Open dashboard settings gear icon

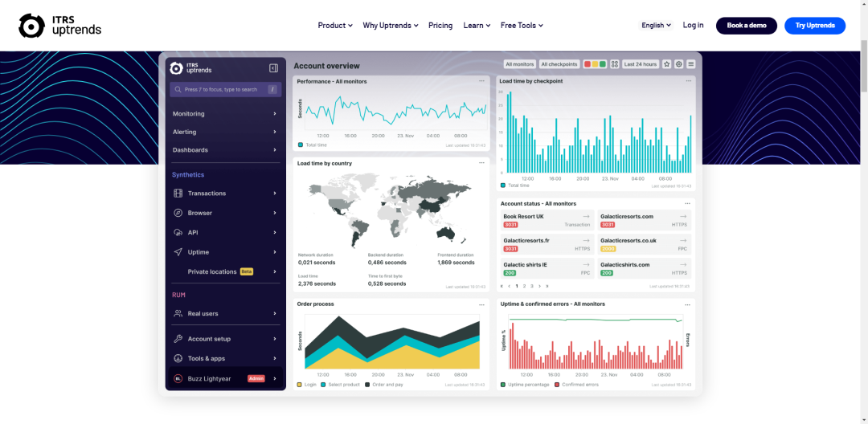(678, 64)
